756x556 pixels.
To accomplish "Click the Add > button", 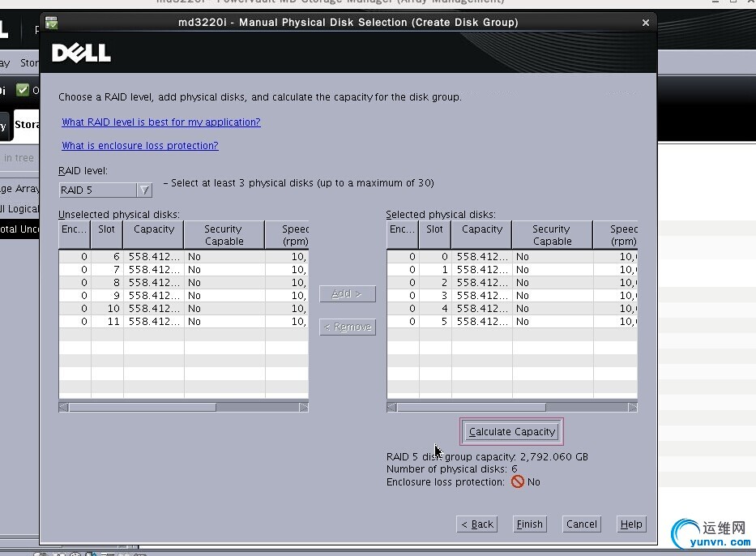I will (347, 293).
